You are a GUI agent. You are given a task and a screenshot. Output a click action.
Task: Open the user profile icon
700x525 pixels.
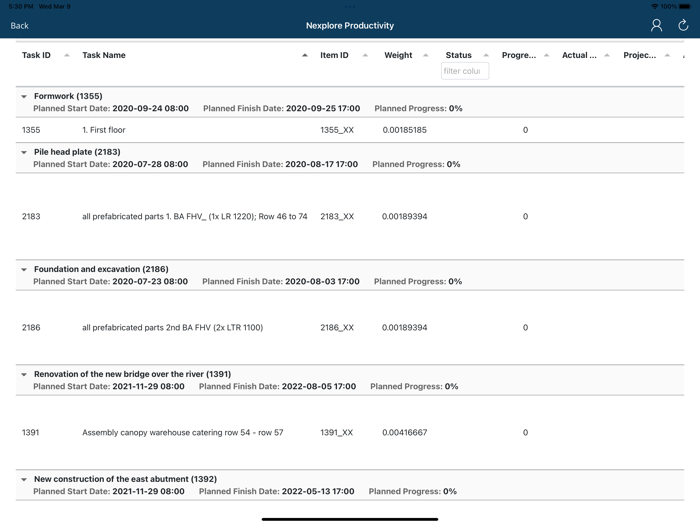(x=656, y=25)
